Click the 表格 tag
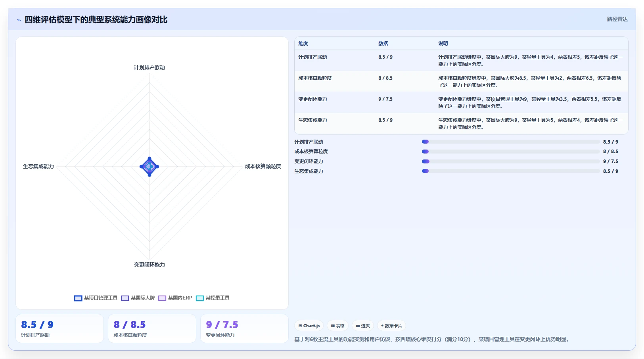Image resolution: width=644 pixels, height=359 pixels. click(x=337, y=326)
